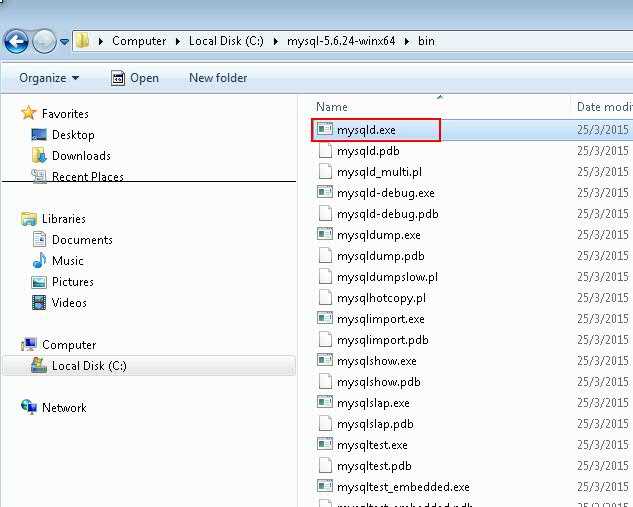Select Computer in the address breadcrumb
Image resolution: width=633 pixels, height=507 pixels.
click(139, 41)
